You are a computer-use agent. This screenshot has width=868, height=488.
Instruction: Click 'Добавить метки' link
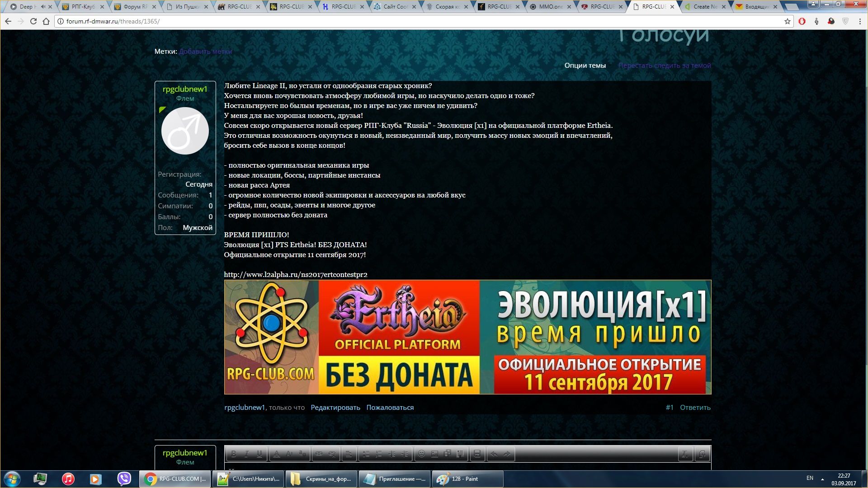pyautogui.click(x=205, y=52)
